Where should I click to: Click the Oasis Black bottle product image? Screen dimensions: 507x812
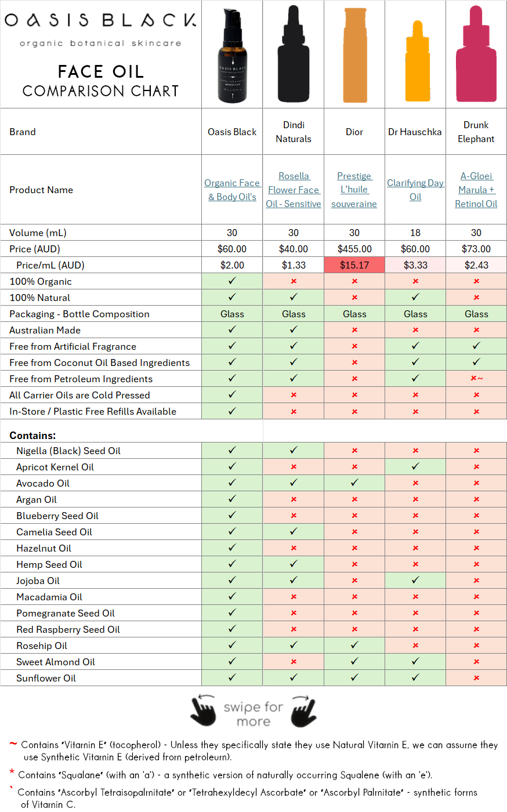(232, 56)
